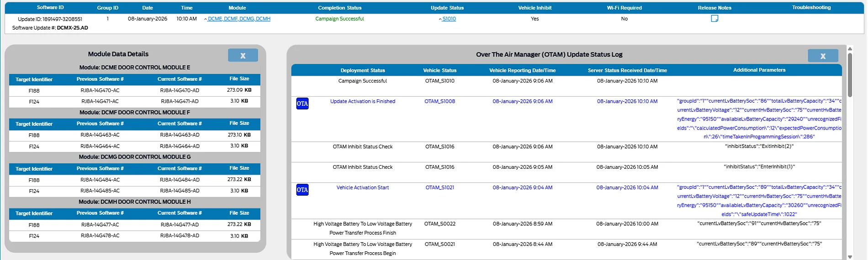Select the Server Status Received Date/Time header

click(627, 70)
